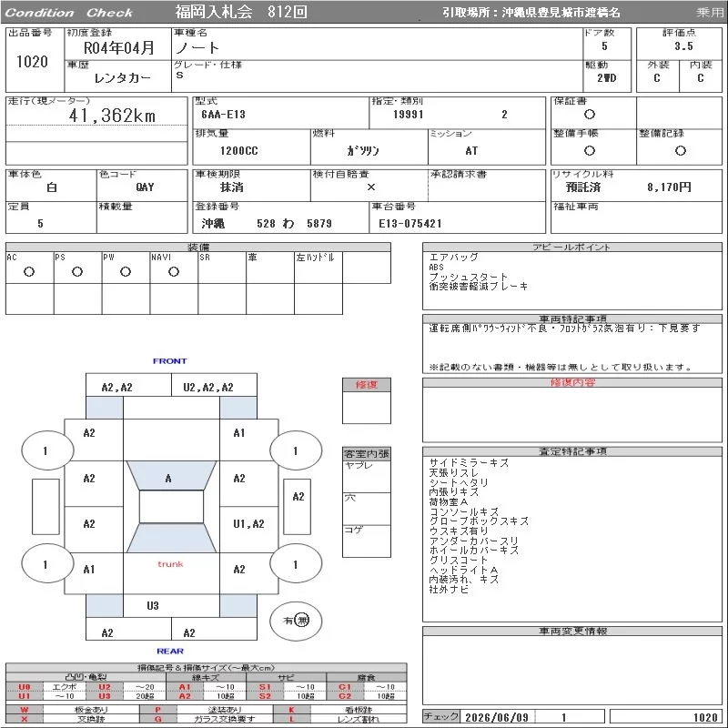Click the 'L' レンズ割れ legend code
Screen dimensions: 728x728
(291, 719)
